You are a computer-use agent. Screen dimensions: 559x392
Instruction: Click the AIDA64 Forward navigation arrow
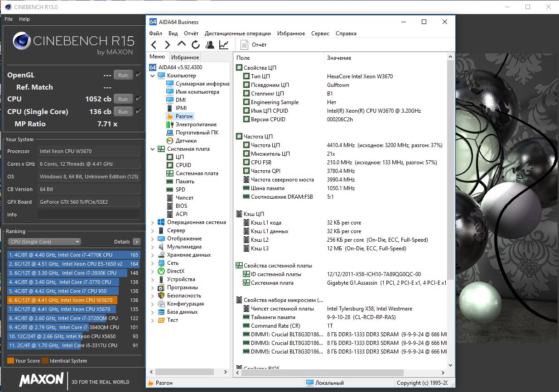coord(168,45)
